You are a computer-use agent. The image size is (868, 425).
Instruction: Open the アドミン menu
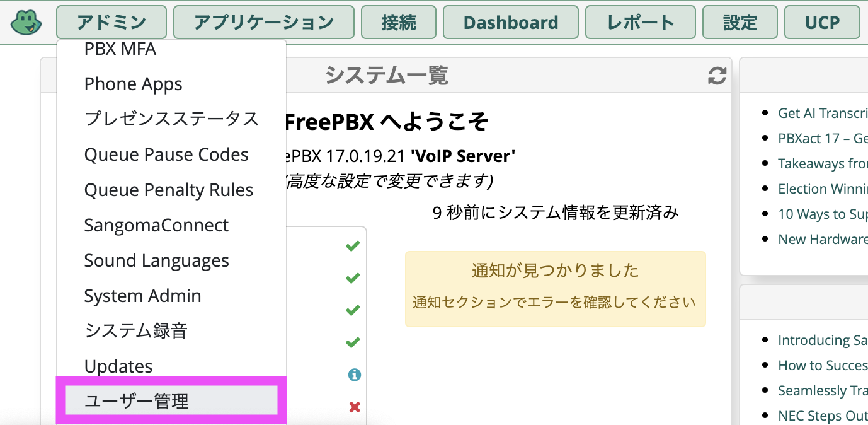click(x=111, y=23)
